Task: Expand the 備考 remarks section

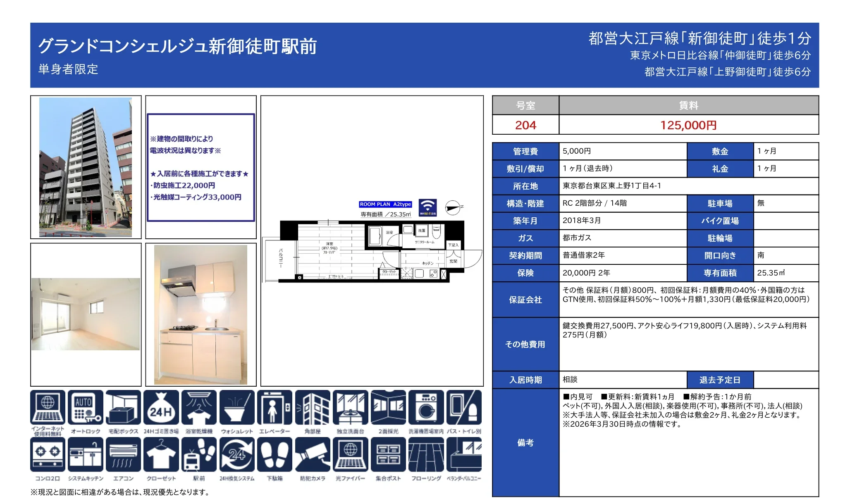Action: (x=525, y=442)
